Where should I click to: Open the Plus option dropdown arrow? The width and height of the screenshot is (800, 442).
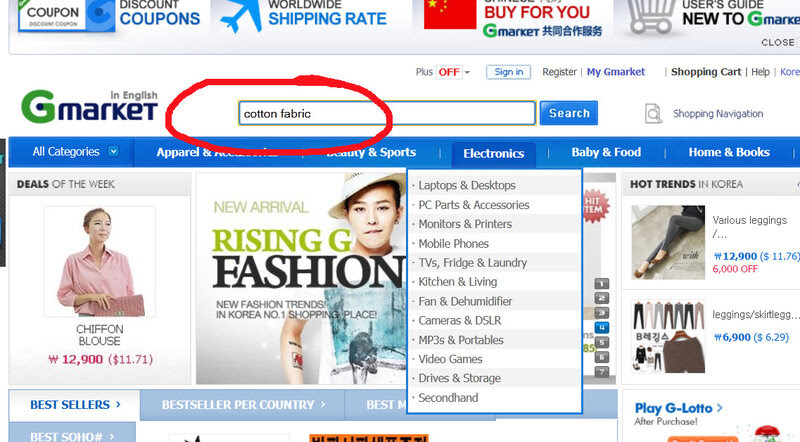pyautogui.click(x=467, y=72)
